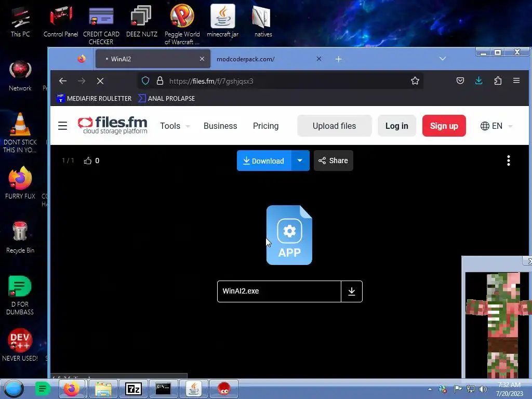
Task: Select the FURRY FUX Firefox desktop icon
Action: click(20, 182)
